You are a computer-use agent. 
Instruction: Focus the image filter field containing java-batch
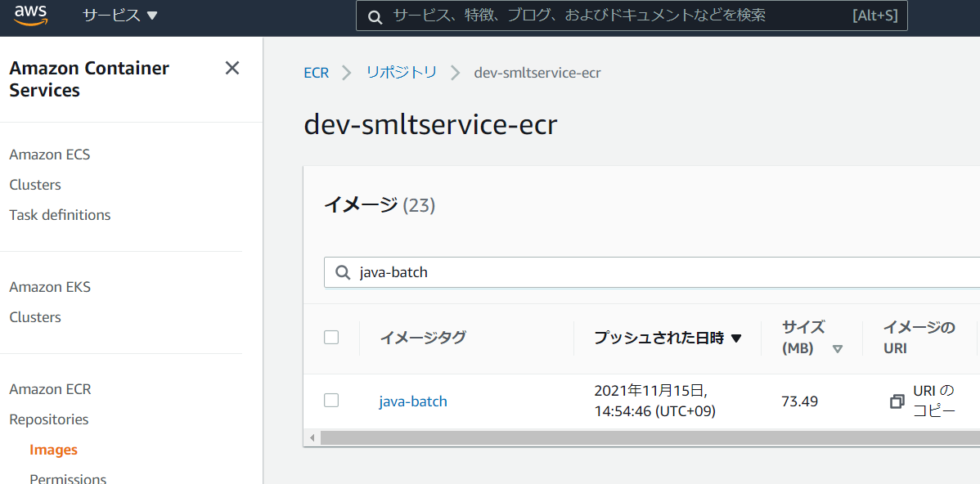click(654, 272)
